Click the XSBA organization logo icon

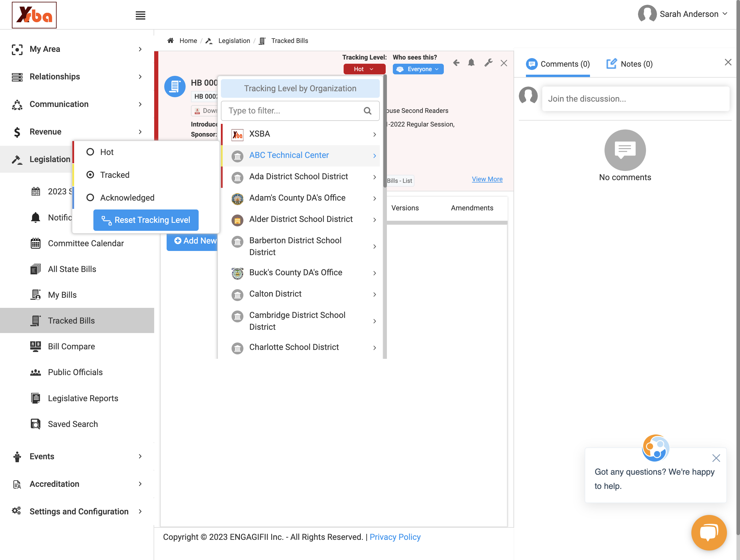[x=237, y=135]
